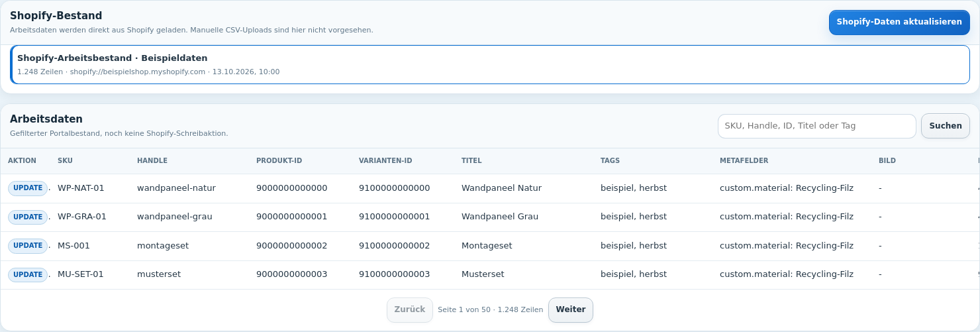This screenshot has height=332, width=980.
Task: Go to next page with Weiter
Action: [x=570, y=309]
